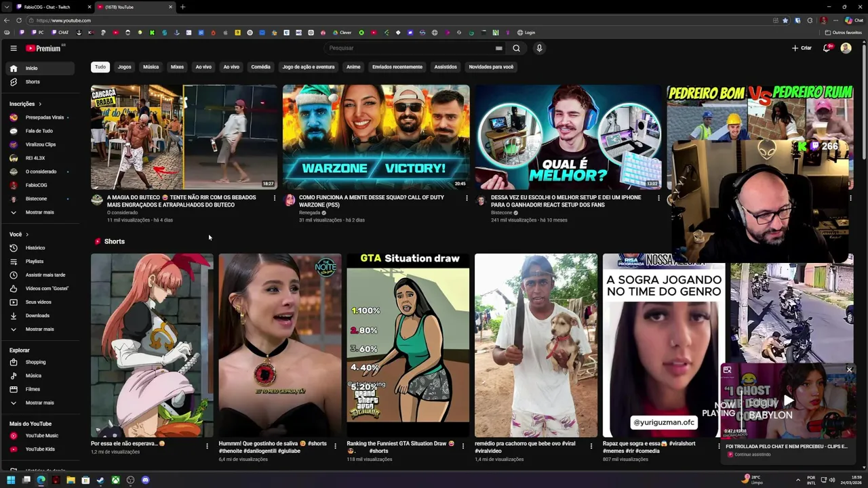Click the browser address bar URL
868x488 pixels.
[x=64, y=20]
